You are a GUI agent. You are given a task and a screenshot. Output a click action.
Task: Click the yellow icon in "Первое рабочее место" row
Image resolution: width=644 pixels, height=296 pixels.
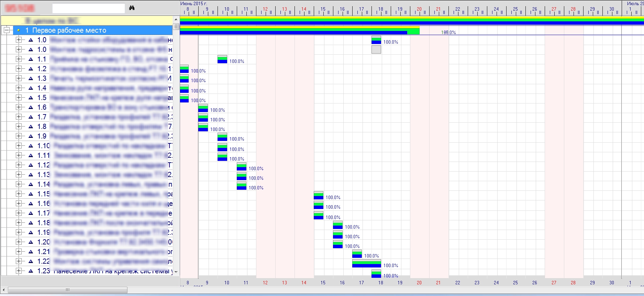[19, 30]
